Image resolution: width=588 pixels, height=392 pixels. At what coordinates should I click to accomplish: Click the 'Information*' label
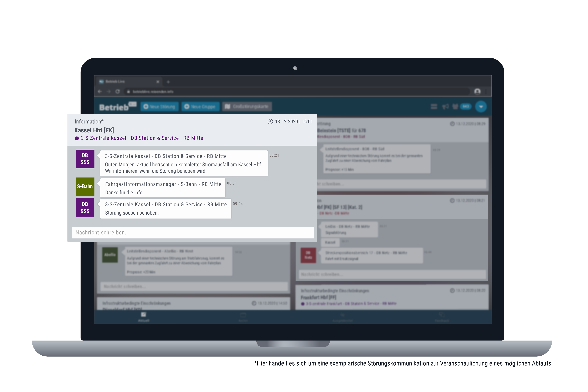89,122
